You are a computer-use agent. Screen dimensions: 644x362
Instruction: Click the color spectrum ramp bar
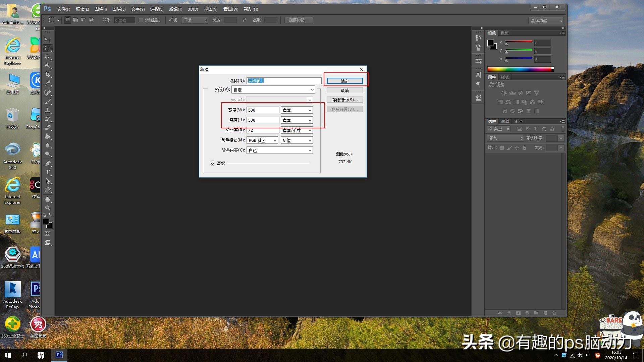[x=520, y=69]
